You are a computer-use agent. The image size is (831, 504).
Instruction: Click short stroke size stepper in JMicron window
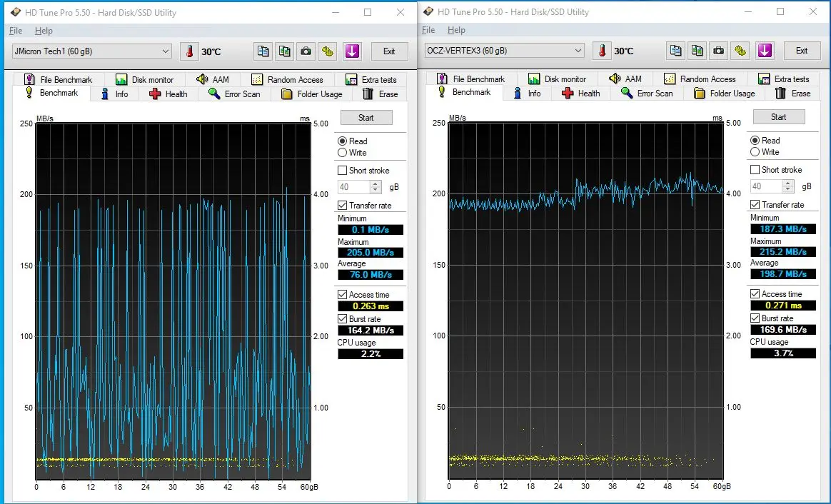click(x=376, y=187)
